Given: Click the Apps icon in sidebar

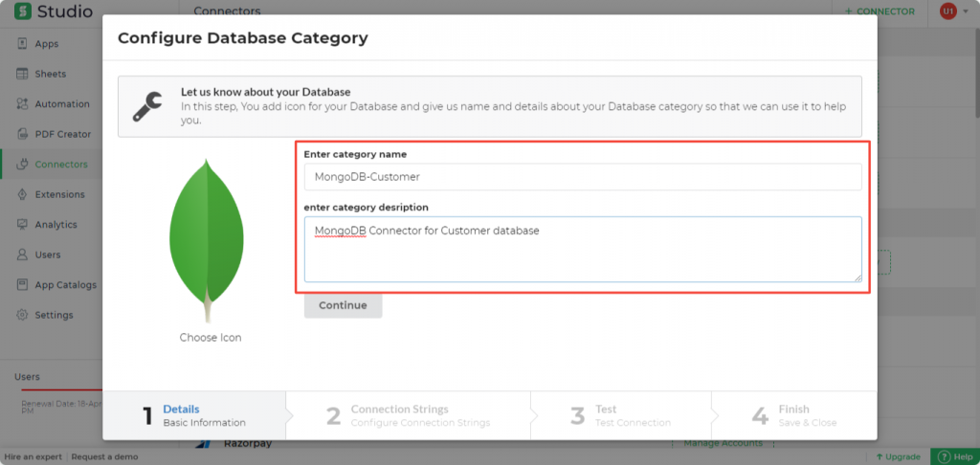Looking at the screenshot, I should [x=21, y=44].
